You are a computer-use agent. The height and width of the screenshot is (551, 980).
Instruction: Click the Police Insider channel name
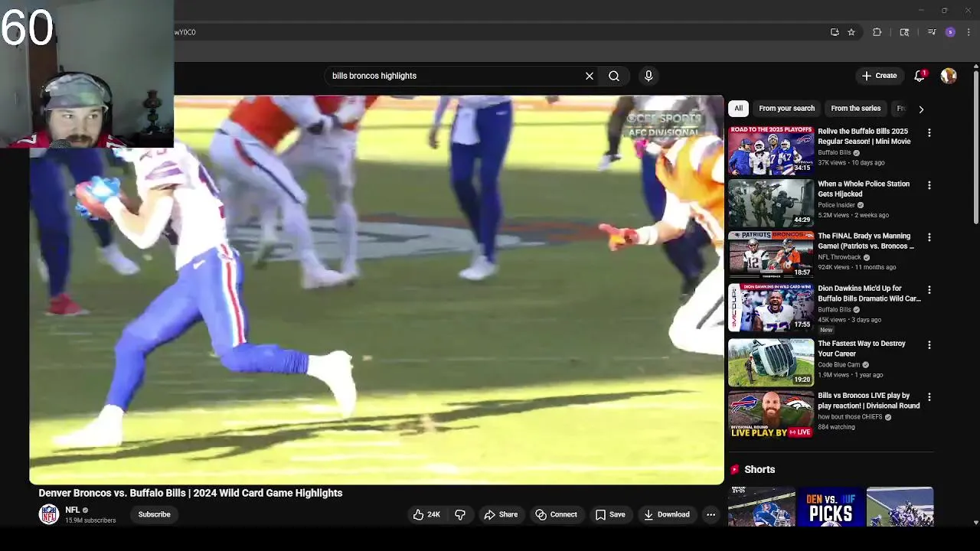[x=836, y=205]
